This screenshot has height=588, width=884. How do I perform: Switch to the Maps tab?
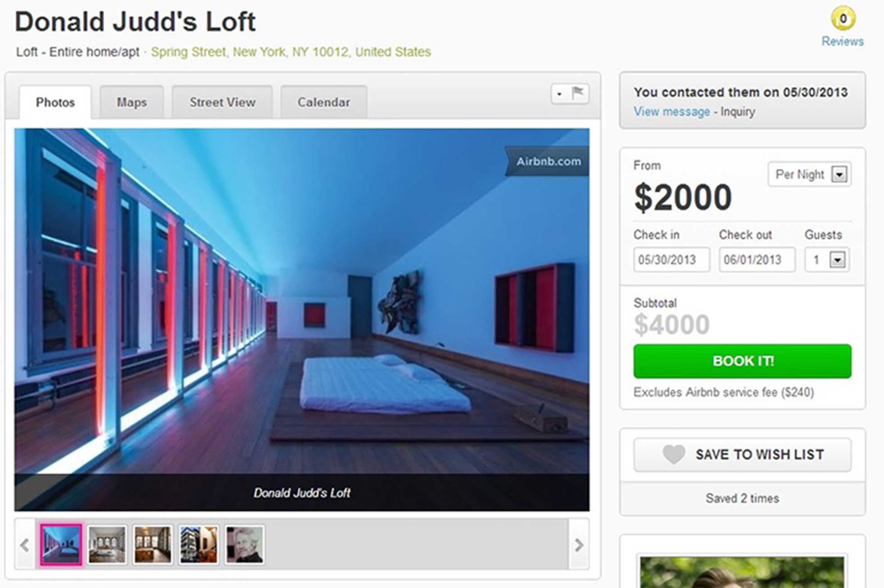pyautogui.click(x=132, y=102)
